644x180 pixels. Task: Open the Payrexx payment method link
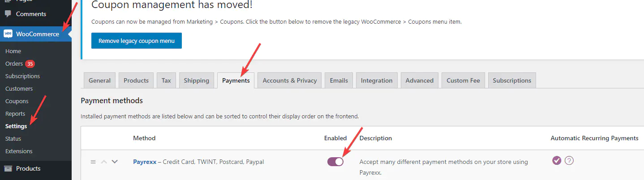(145, 162)
